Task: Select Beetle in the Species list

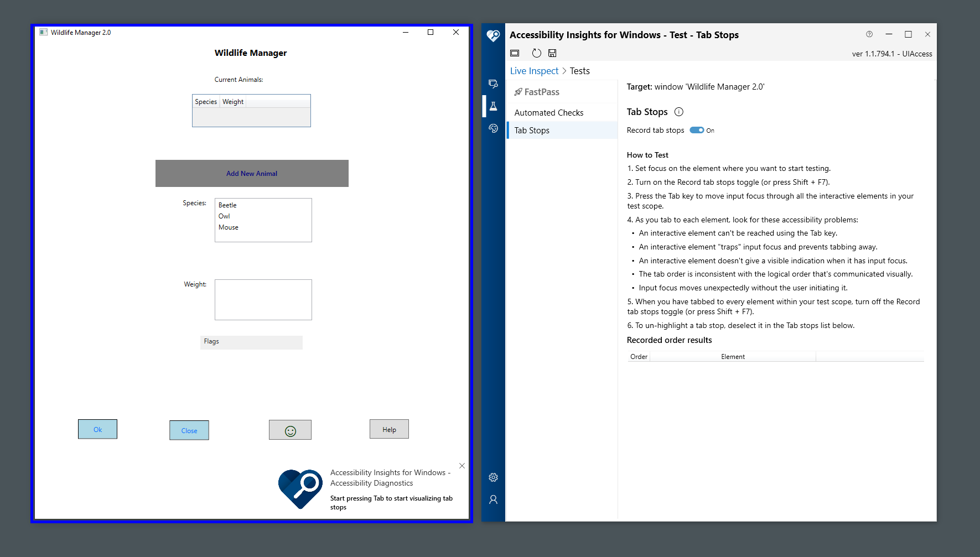Action: (x=263, y=205)
